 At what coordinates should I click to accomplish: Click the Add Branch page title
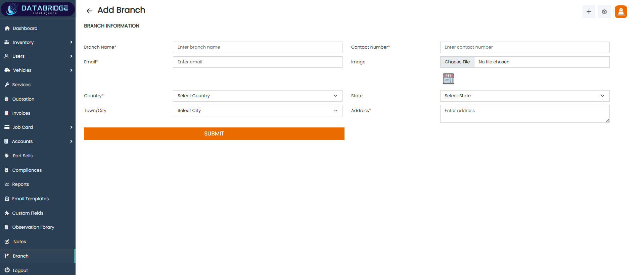click(x=122, y=10)
